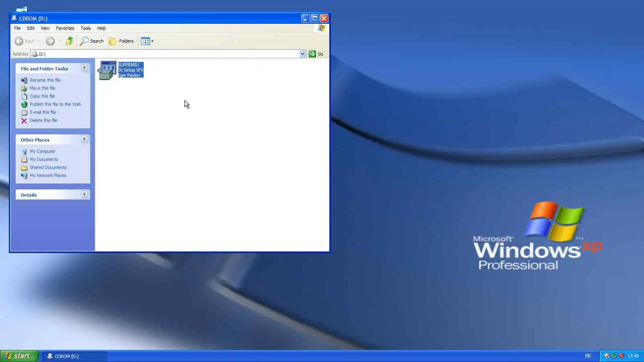The width and height of the screenshot is (644, 362).
Task: Click the Move this file icon
Action: point(24,88)
